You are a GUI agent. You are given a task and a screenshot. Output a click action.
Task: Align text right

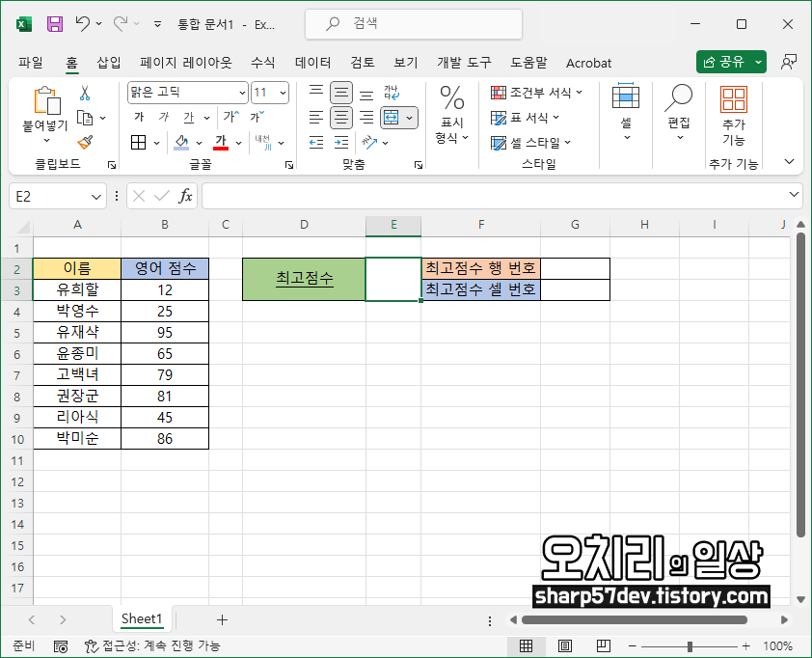click(x=366, y=118)
